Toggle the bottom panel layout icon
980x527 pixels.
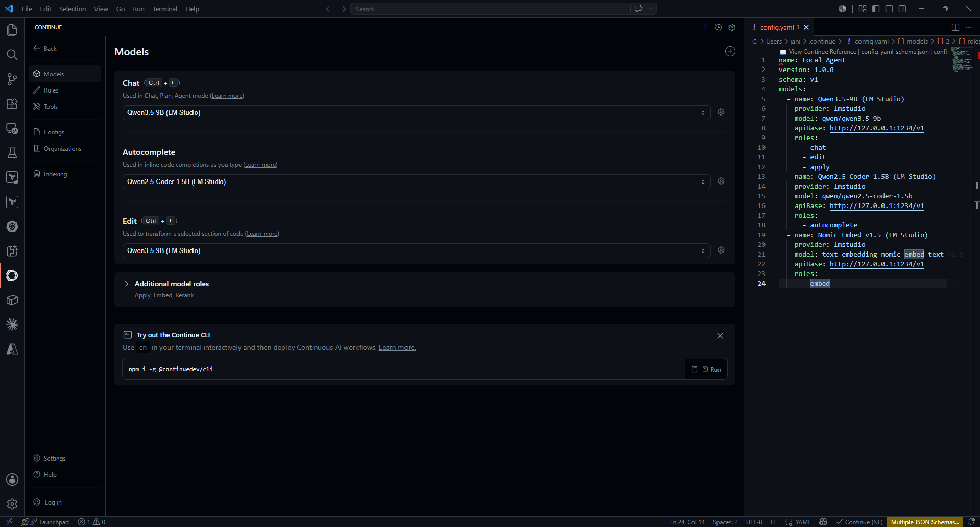pos(889,9)
